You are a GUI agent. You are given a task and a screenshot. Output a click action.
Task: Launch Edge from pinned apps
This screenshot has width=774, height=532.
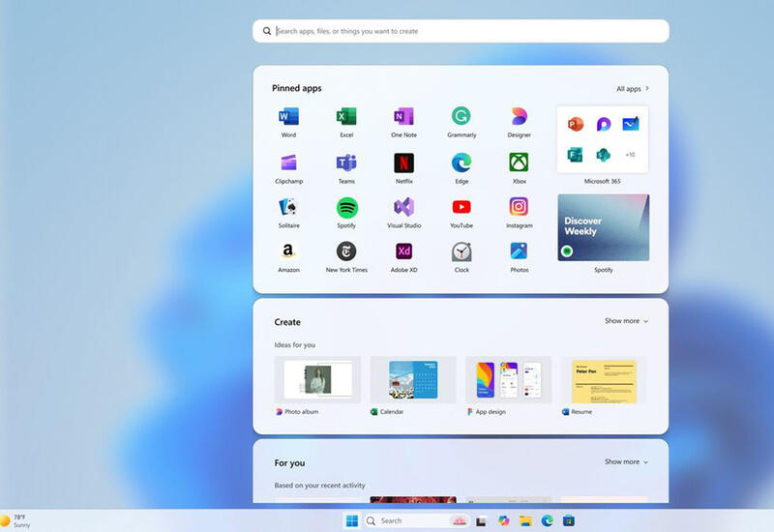pyautogui.click(x=461, y=163)
